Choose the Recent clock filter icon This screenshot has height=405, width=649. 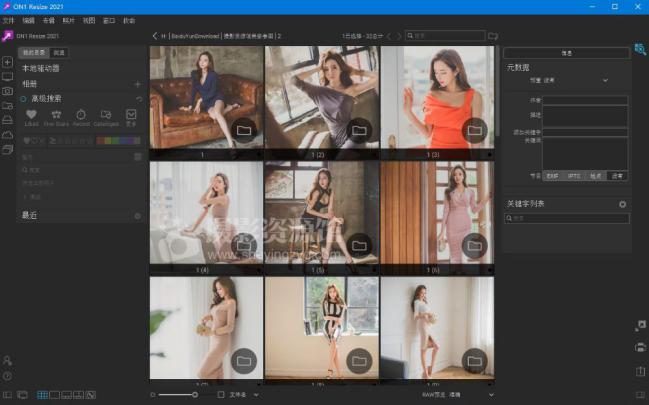[x=81, y=115]
